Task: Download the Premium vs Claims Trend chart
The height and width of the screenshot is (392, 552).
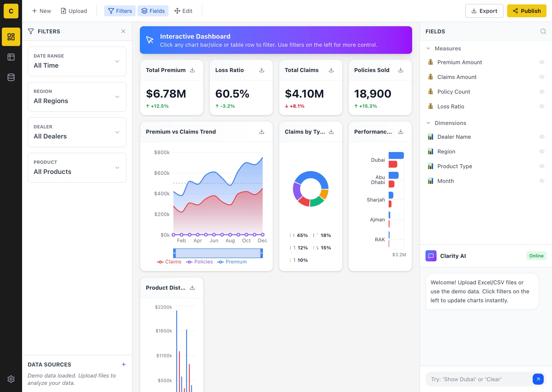Action: 262,132
